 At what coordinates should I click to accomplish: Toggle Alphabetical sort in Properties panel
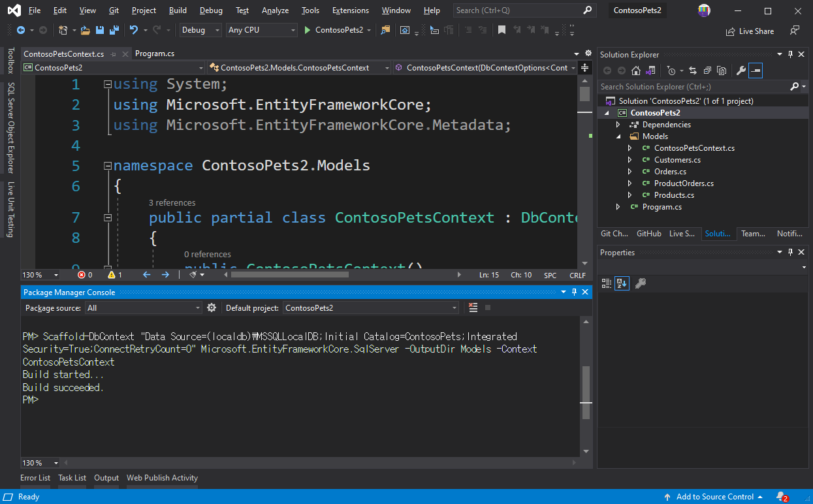(622, 283)
